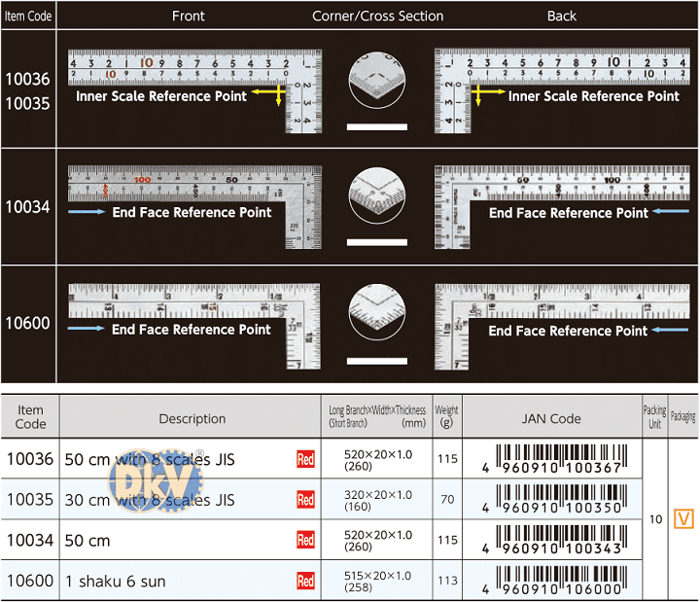Click the "50 cm with 8 scales JIS" description
The height and width of the screenshot is (602, 700).
[150, 459]
